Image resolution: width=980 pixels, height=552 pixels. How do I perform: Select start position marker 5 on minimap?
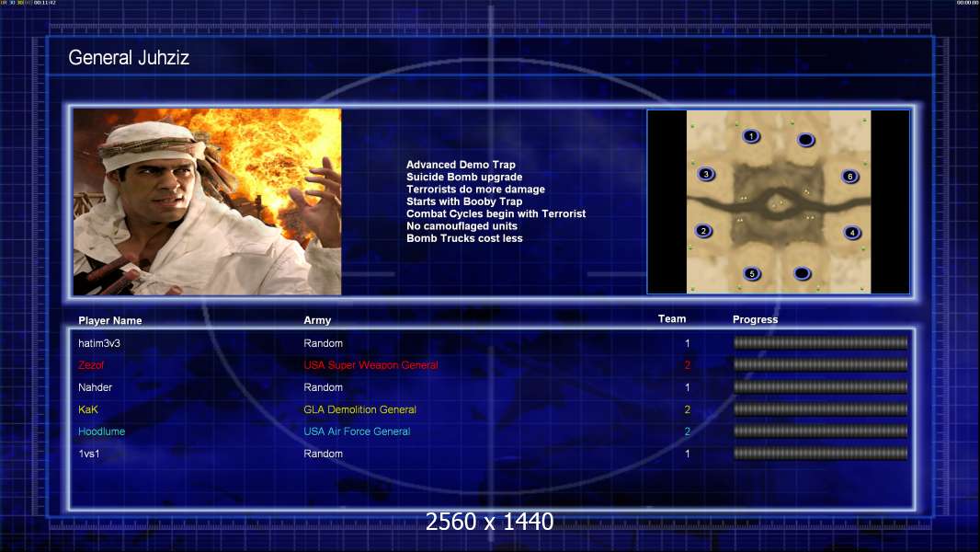752,273
